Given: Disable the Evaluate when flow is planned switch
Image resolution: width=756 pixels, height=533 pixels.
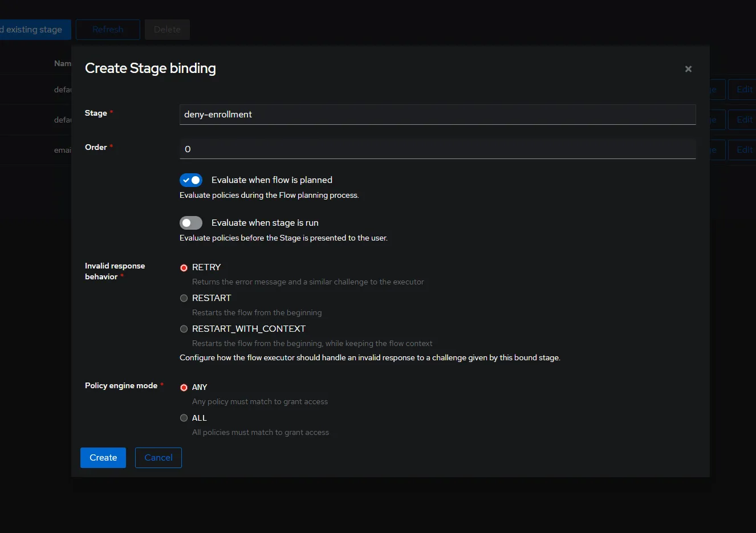Looking at the screenshot, I should tap(191, 180).
